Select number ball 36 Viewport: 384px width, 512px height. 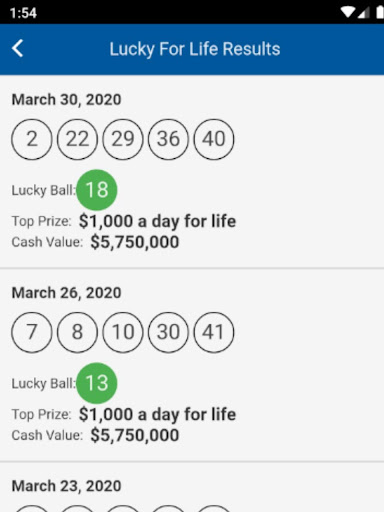(x=168, y=139)
